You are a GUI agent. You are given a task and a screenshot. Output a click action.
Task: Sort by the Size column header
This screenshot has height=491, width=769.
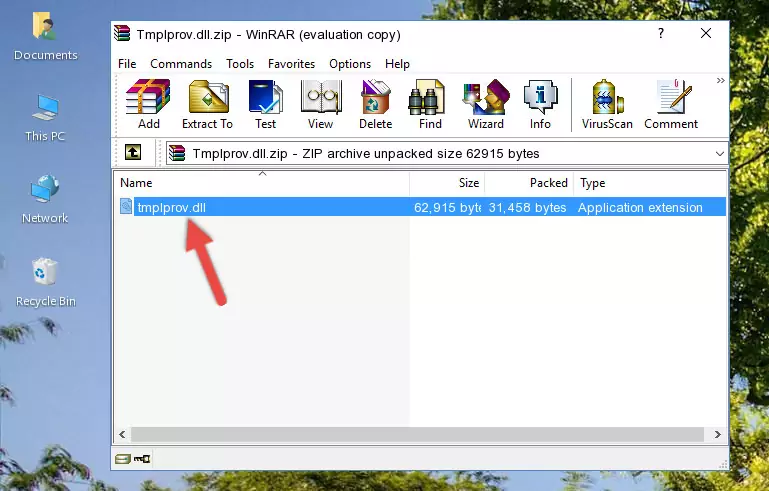click(447, 182)
